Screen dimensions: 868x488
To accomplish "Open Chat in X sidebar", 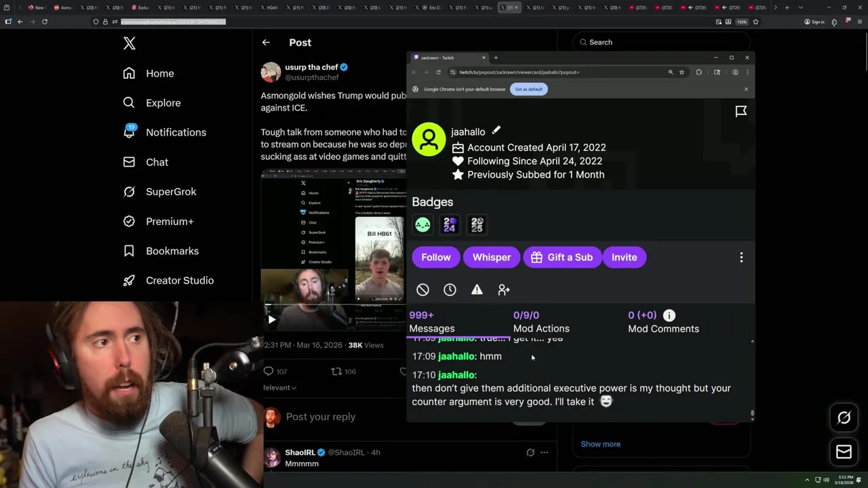I will click(x=146, y=162).
